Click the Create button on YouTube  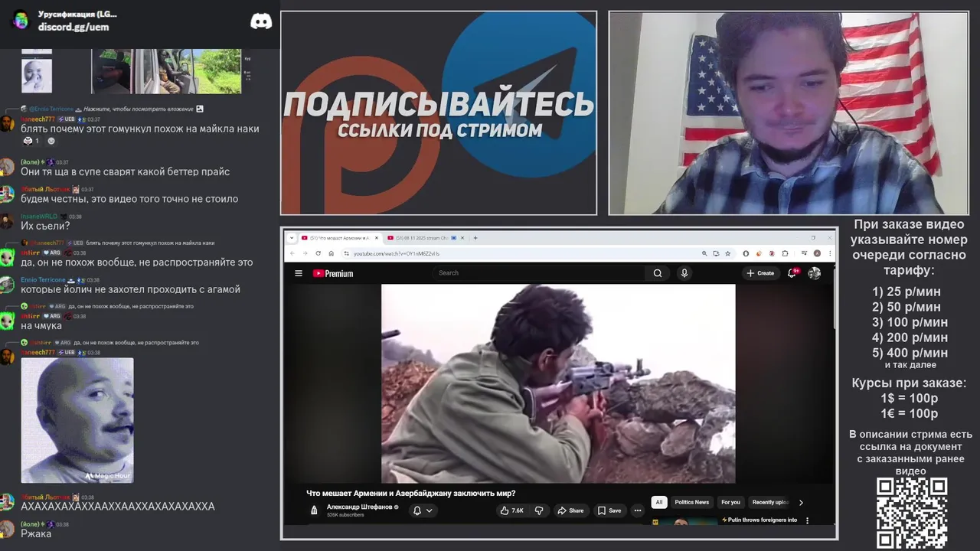(x=760, y=273)
